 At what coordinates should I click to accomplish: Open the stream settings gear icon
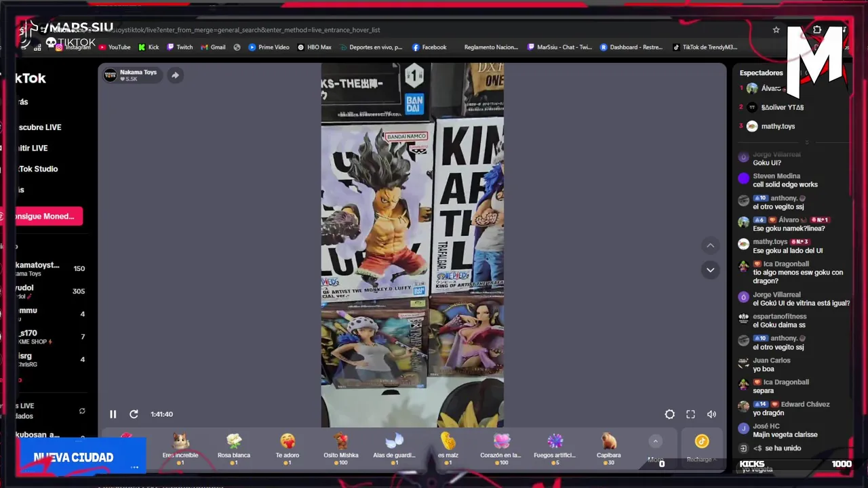pos(669,414)
